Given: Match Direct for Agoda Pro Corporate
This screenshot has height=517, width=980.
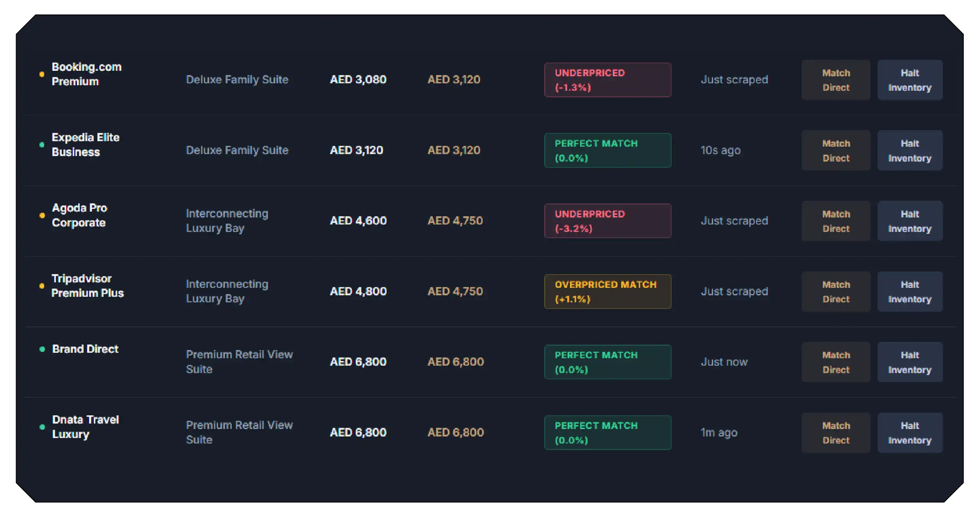Looking at the screenshot, I should [836, 221].
